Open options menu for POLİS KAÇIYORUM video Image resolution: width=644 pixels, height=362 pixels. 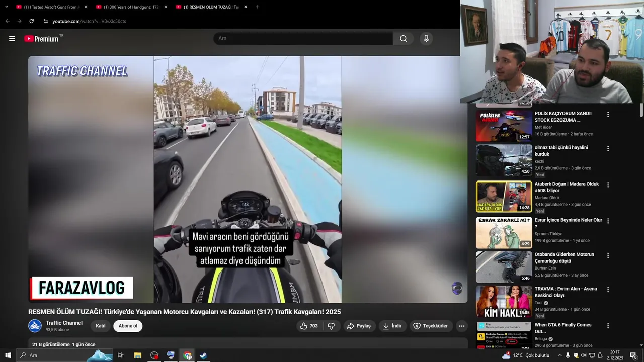tap(608, 115)
